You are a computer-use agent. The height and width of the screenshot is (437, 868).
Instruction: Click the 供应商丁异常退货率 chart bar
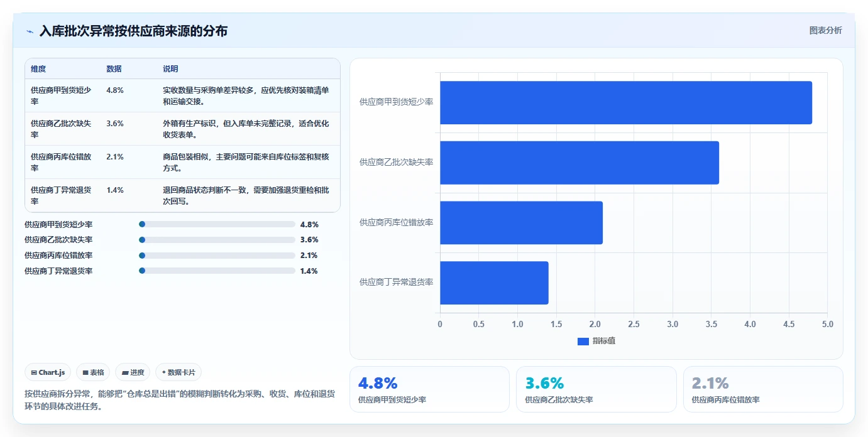tap(494, 283)
